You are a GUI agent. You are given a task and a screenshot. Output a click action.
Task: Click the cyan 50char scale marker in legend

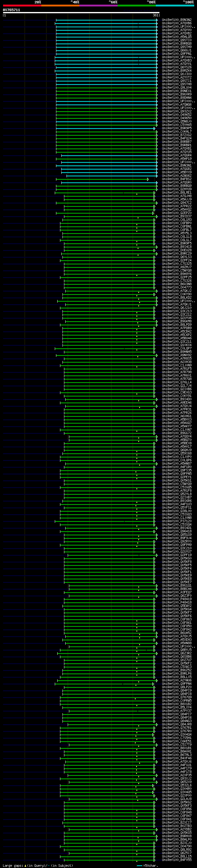click(x=139, y=866)
